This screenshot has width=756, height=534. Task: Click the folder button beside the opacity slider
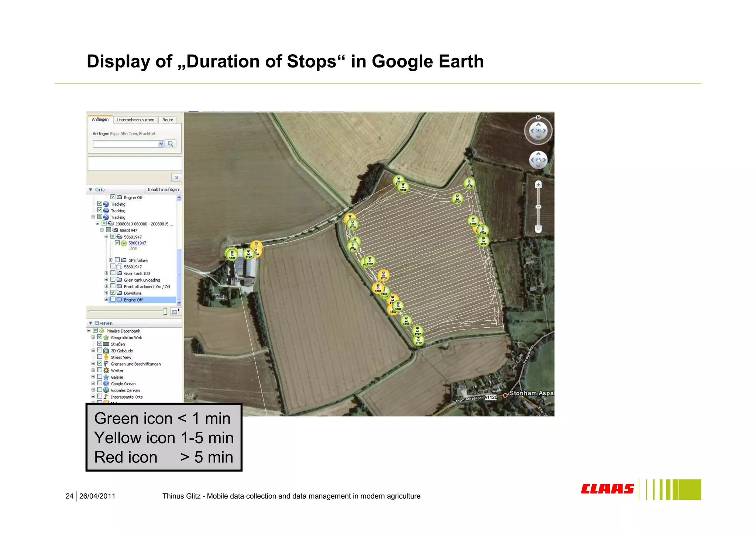176,311
